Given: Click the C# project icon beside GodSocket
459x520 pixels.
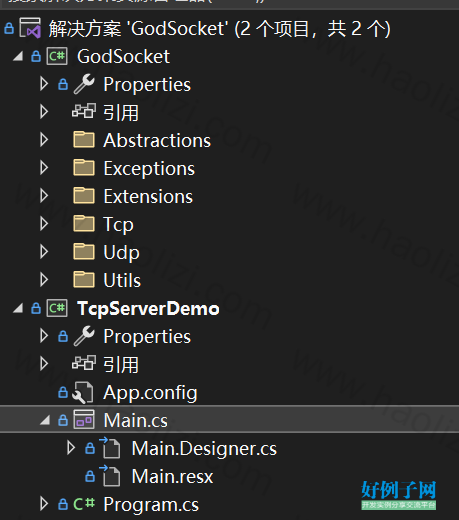Looking at the screenshot, I should tap(57, 56).
